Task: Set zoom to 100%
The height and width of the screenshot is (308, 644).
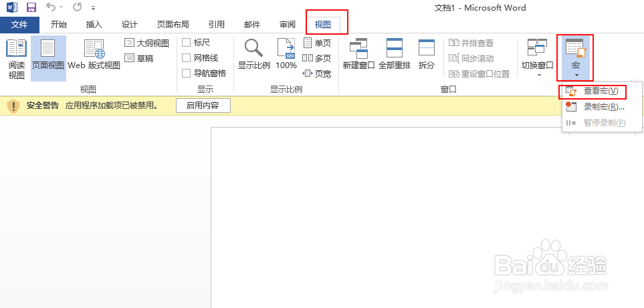Action: (x=286, y=55)
